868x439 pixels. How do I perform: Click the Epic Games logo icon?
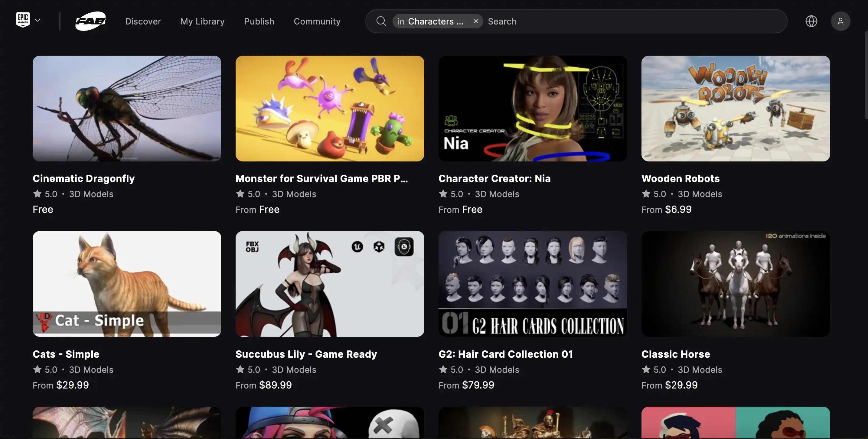(x=23, y=20)
